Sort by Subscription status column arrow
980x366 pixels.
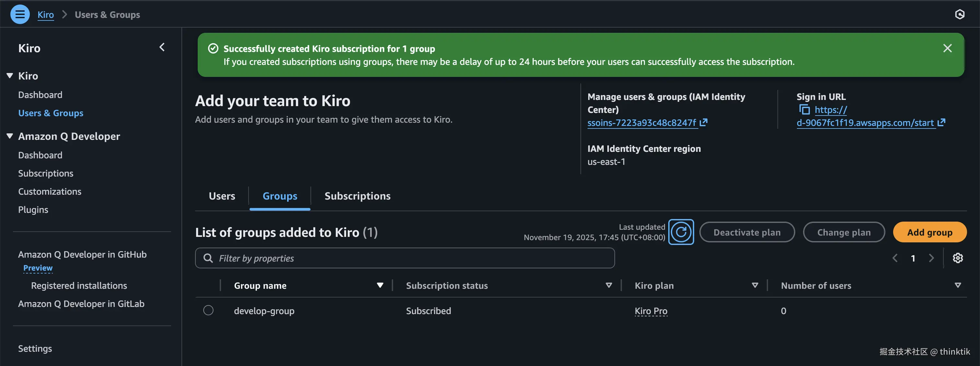(x=608, y=285)
